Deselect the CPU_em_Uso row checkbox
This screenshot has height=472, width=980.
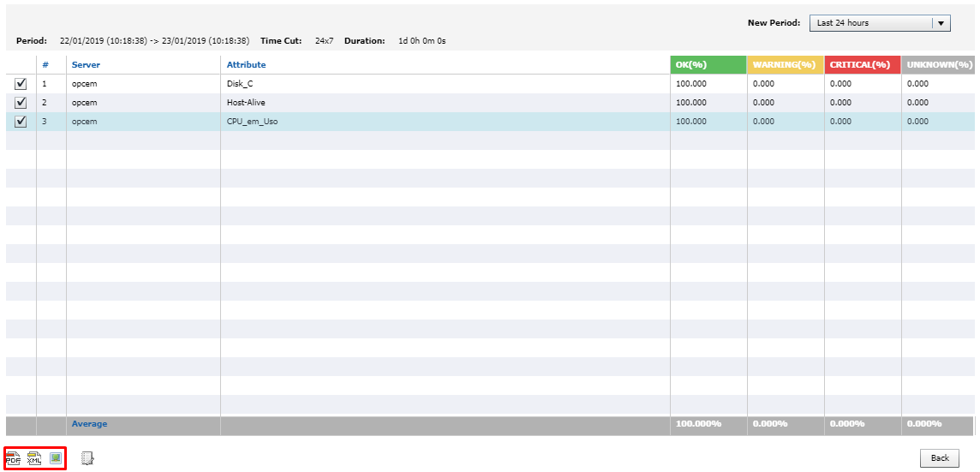pyautogui.click(x=21, y=122)
